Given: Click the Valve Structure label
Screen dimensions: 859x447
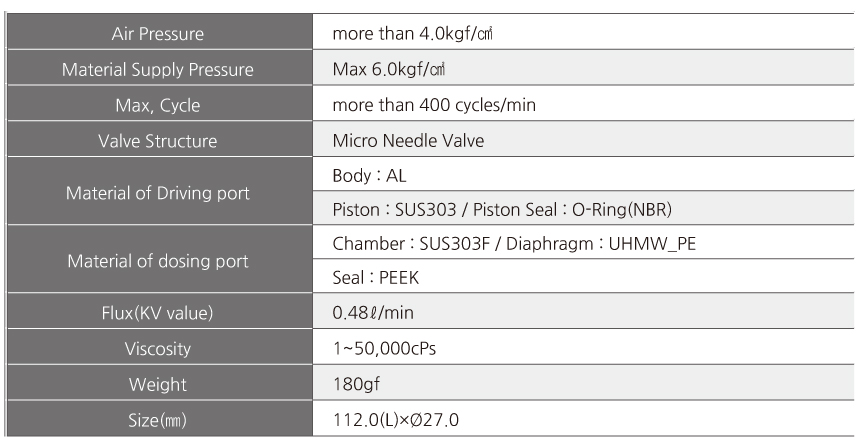Looking at the screenshot, I should tap(158, 141).
